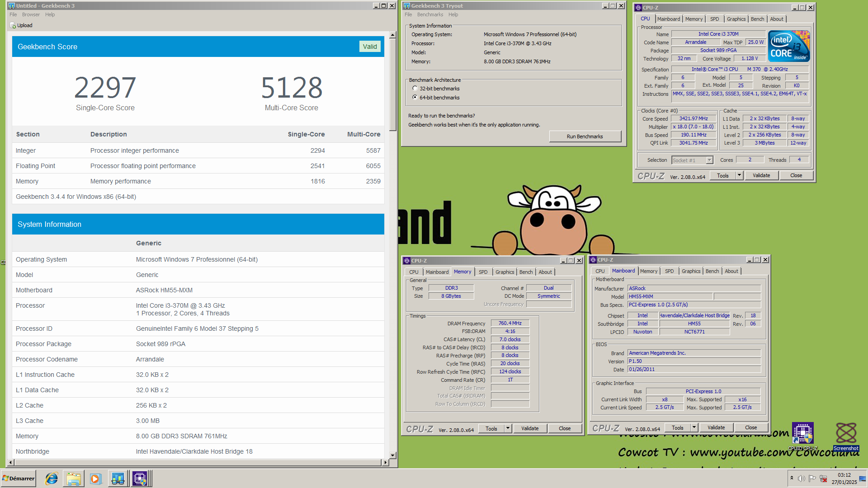Image resolution: width=868 pixels, height=488 pixels.
Task: Click Tools button in Mainboard CPU-Z window
Action: (x=677, y=427)
